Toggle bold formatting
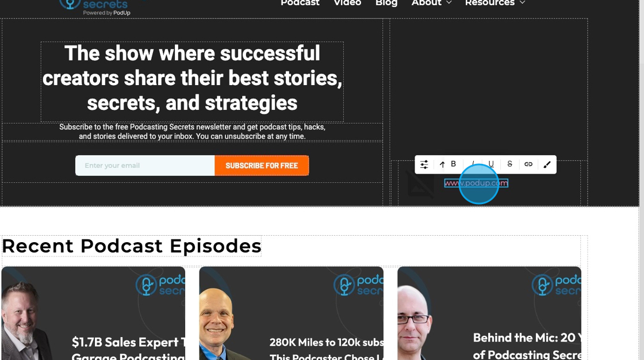This screenshot has width=644, height=360. [454, 164]
